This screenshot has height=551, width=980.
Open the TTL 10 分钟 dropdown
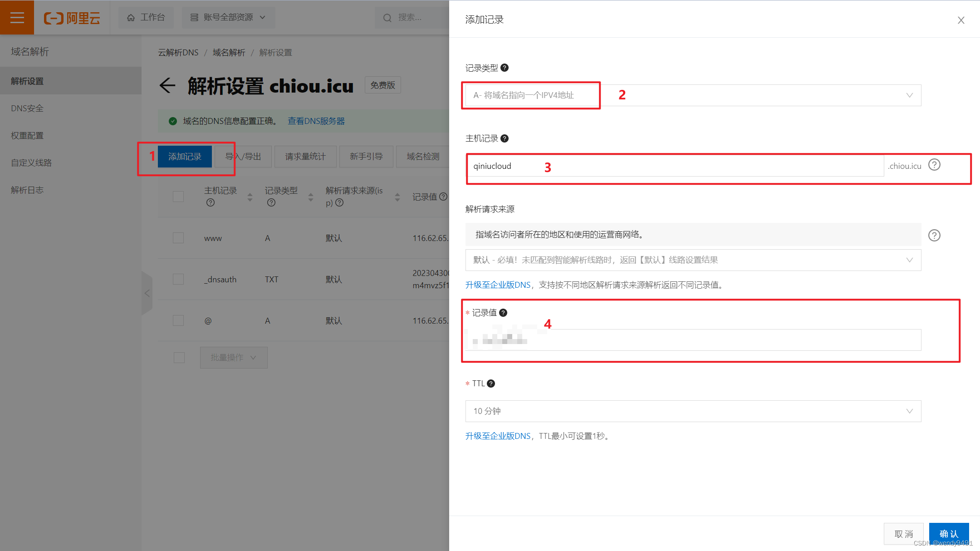(x=693, y=411)
